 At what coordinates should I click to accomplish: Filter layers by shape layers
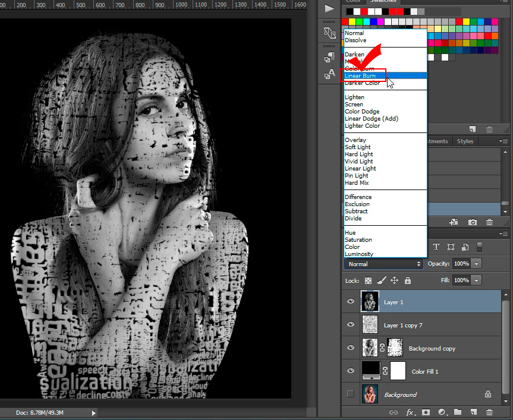point(451,247)
